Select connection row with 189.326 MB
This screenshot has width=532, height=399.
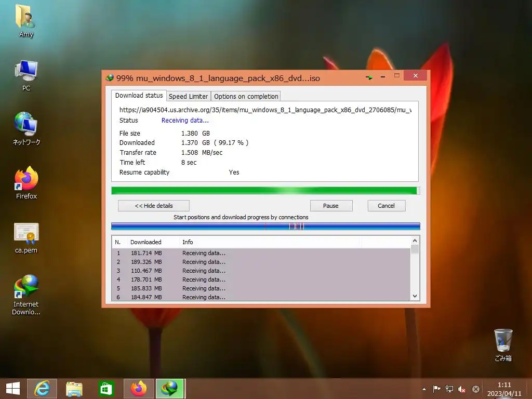tap(261, 262)
